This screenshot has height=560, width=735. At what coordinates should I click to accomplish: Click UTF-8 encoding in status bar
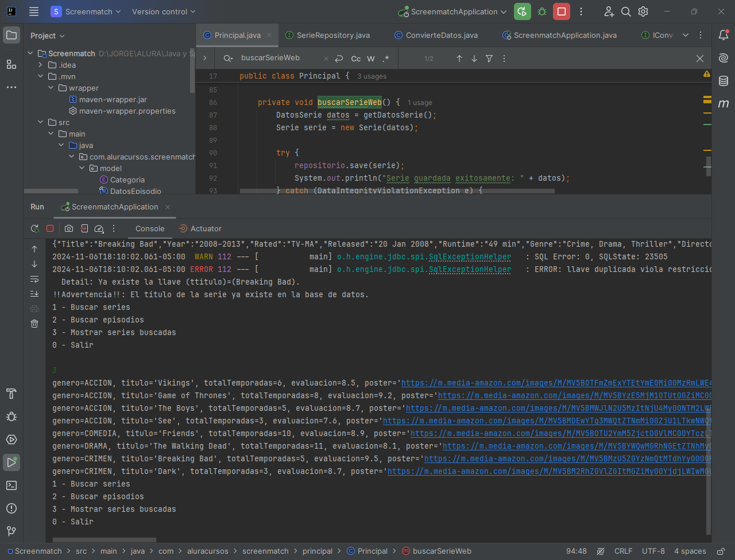click(653, 551)
